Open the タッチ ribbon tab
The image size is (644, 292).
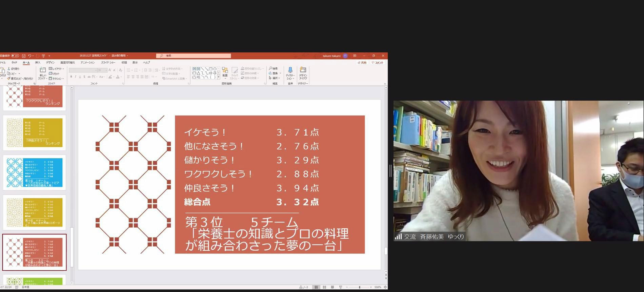coord(14,62)
